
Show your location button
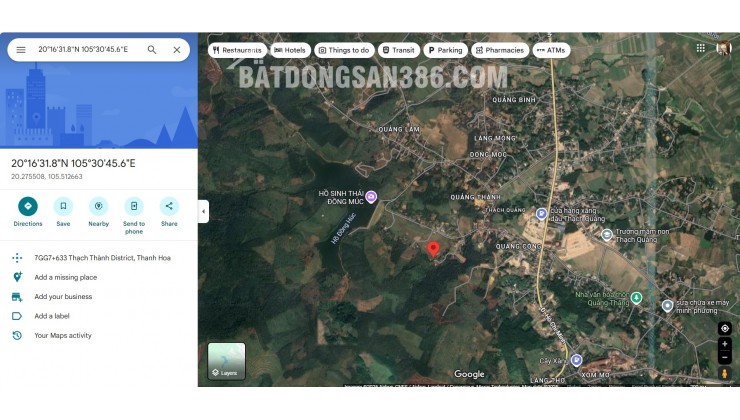tap(724, 328)
